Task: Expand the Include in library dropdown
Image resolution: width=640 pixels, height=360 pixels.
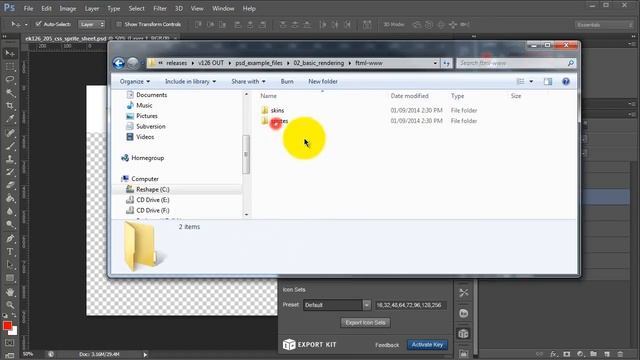Action: [x=190, y=82]
